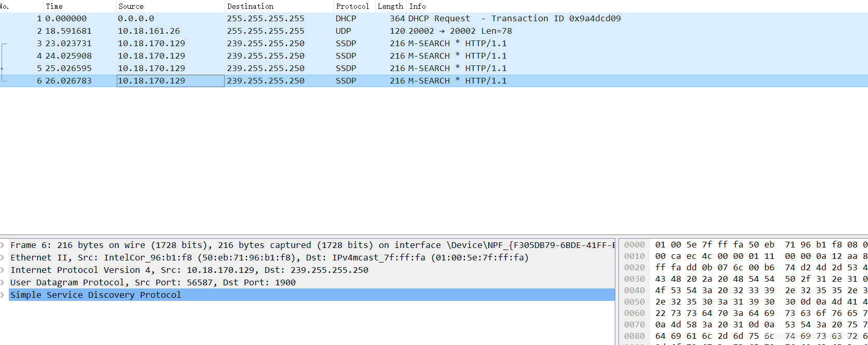Sort by the Protocol column header
The width and height of the screenshot is (868, 345).
click(x=352, y=6)
